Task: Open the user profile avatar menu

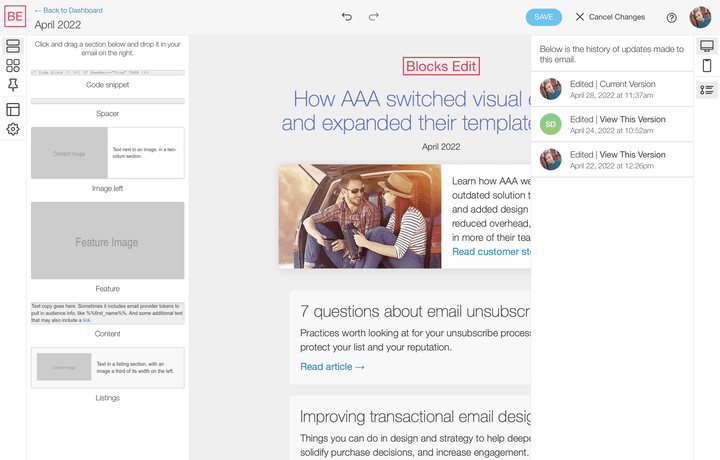Action: [x=700, y=17]
